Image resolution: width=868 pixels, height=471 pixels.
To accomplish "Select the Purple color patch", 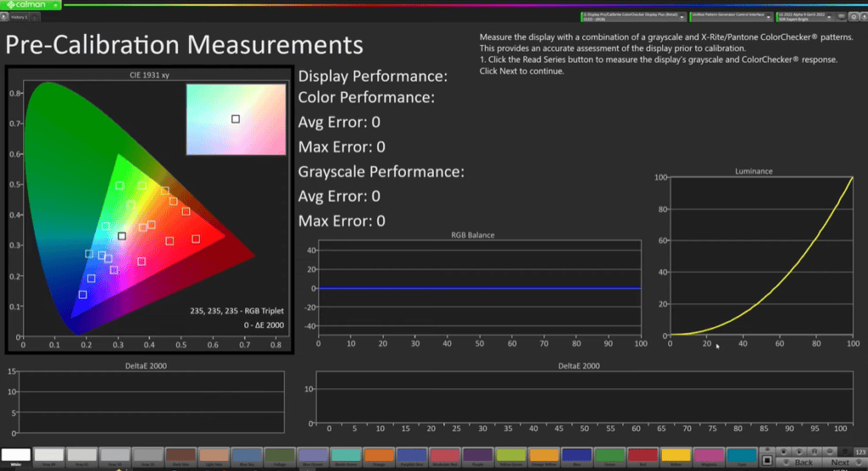I will tap(478, 457).
